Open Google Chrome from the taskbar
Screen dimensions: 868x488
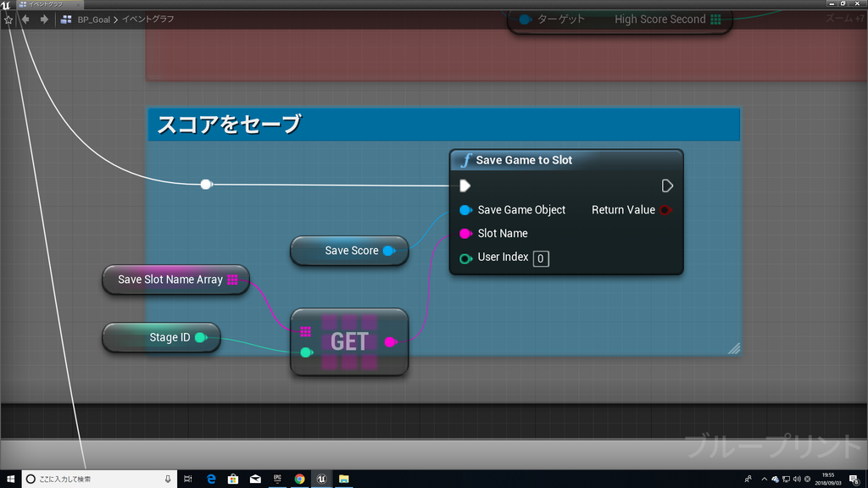(299, 480)
